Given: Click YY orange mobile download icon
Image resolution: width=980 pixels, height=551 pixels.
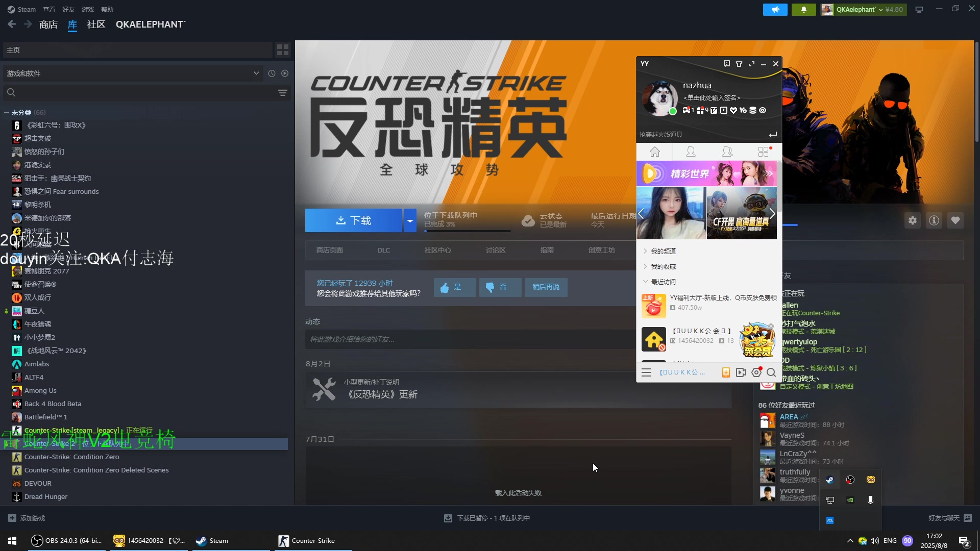Looking at the screenshot, I should tap(726, 372).
